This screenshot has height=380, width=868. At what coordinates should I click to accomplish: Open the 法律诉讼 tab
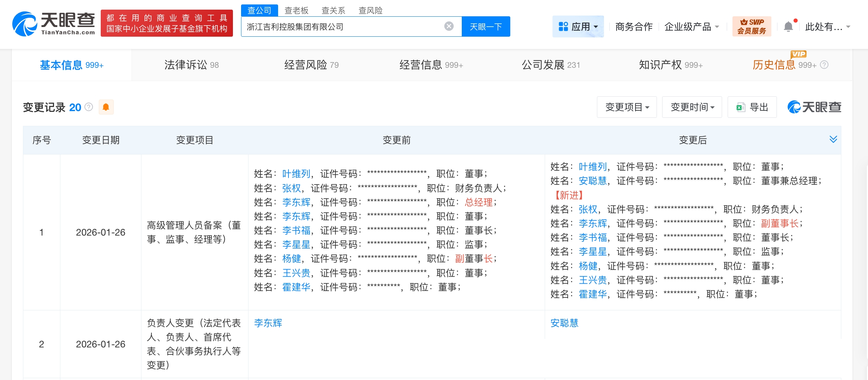(x=191, y=65)
